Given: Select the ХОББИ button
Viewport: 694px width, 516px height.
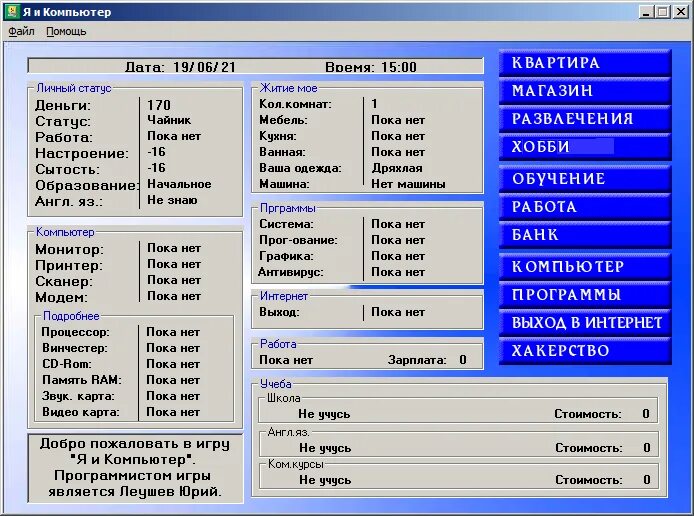Looking at the screenshot, I should pyautogui.click(x=585, y=146).
